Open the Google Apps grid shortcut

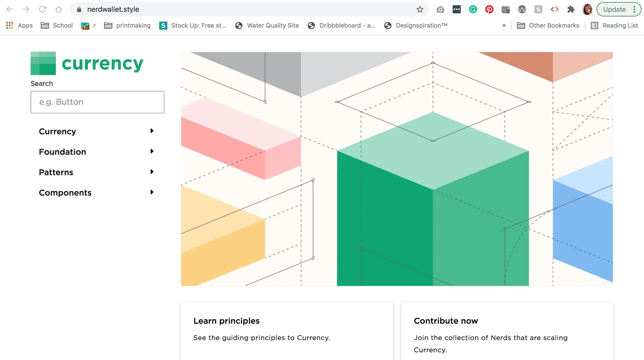point(10,25)
